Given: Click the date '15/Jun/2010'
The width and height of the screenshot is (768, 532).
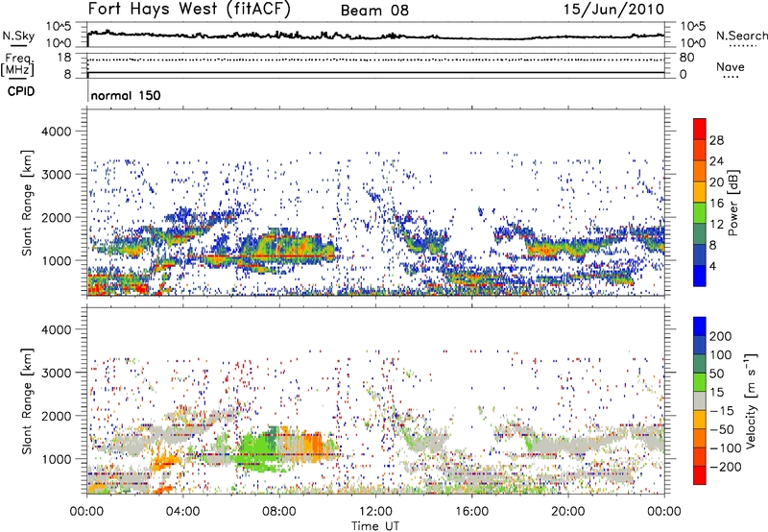Looking at the screenshot, I should pyautogui.click(x=613, y=10).
